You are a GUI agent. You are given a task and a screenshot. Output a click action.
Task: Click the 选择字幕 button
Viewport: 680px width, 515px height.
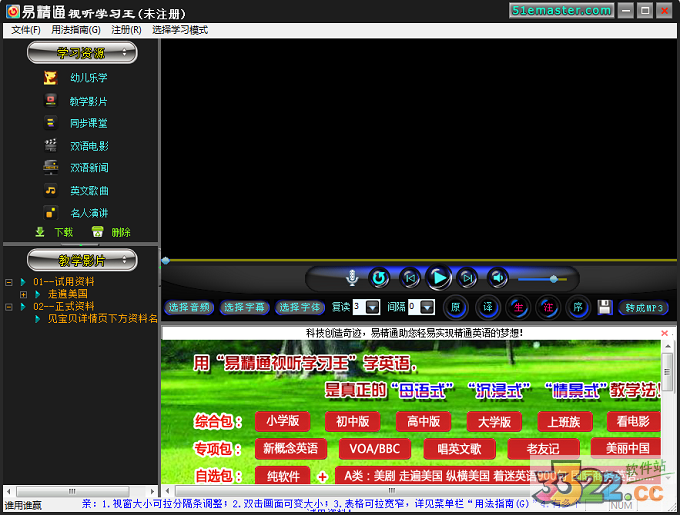(x=245, y=307)
